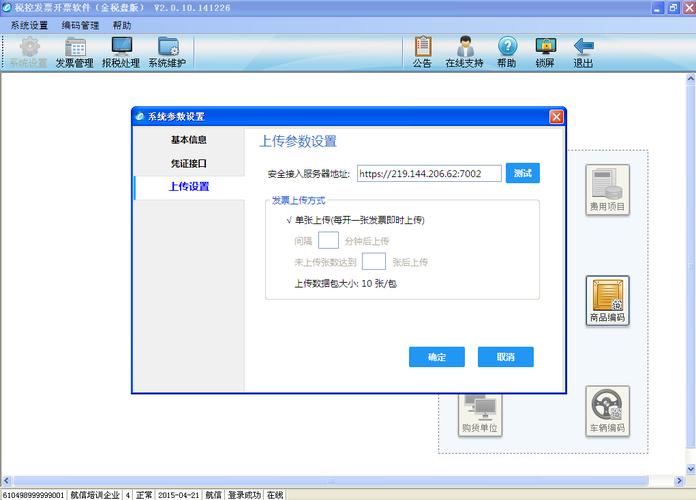Open the 帮助 menu in menu bar
Image resolution: width=696 pixels, height=500 pixels.
pyautogui.click(x=122, y=25)
